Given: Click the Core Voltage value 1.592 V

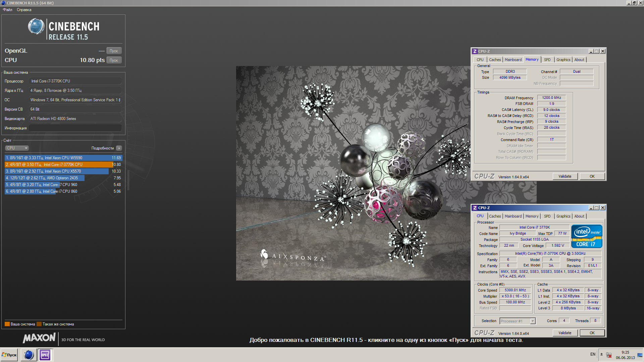Looking at the screenshot, I should point(557,245).
